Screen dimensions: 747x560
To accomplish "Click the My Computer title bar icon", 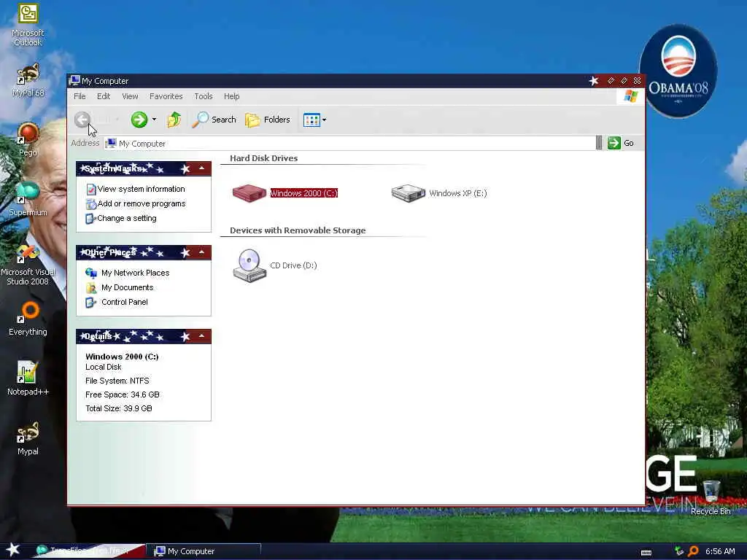I will 74,80.
